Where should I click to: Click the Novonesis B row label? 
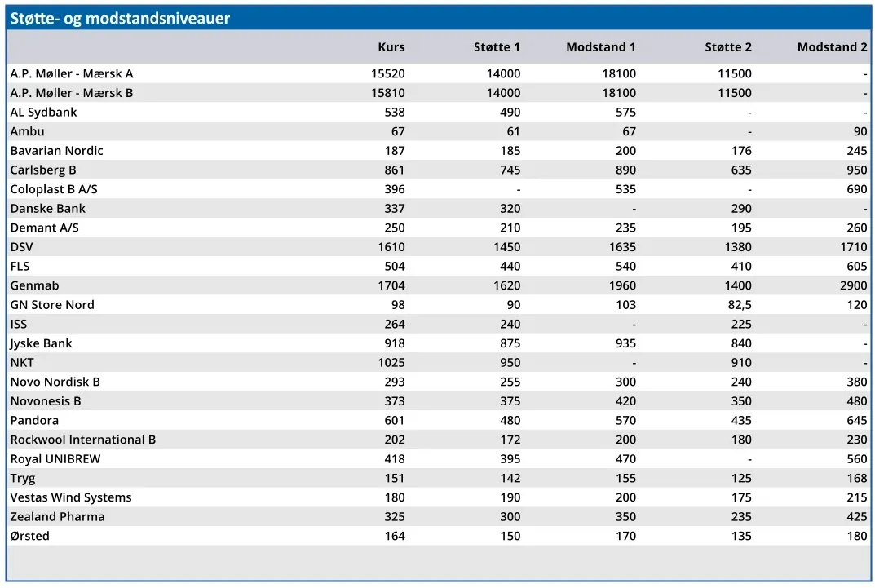[45, 400]
